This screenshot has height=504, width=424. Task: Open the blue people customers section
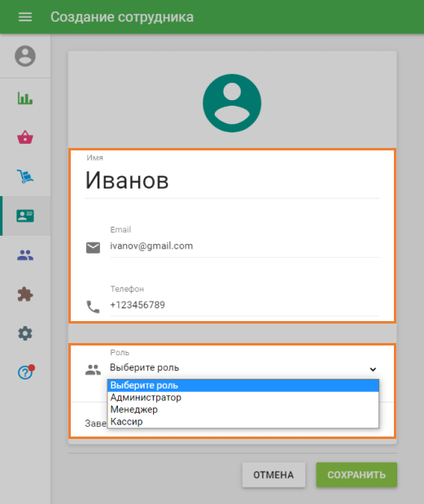click(x=25, y=255)
